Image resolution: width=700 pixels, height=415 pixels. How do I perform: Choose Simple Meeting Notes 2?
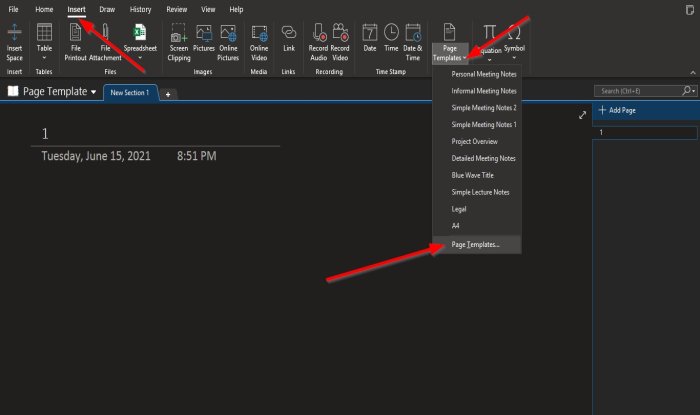[x=484, y=108]
